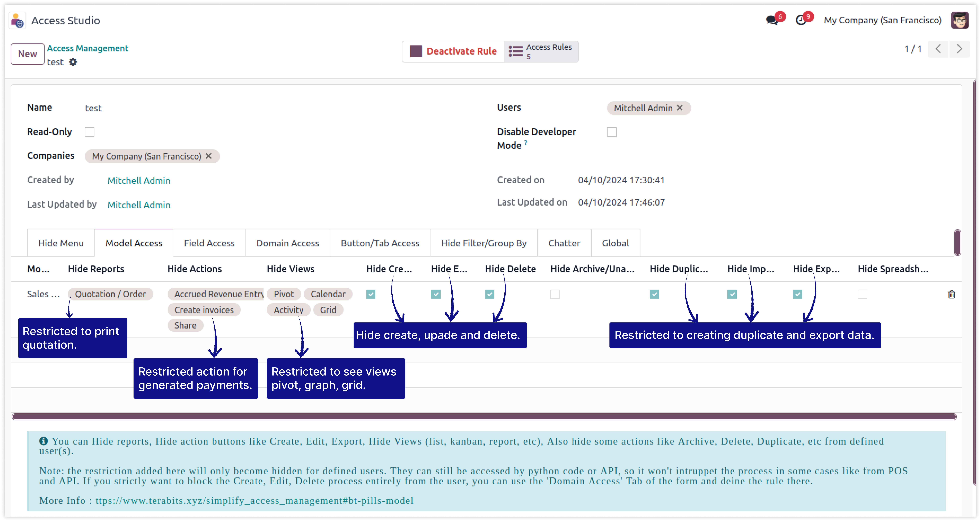Uncheck Hide Duplicate for Sales row
This screenshot has height=521, width=980.
click(654, 294)
